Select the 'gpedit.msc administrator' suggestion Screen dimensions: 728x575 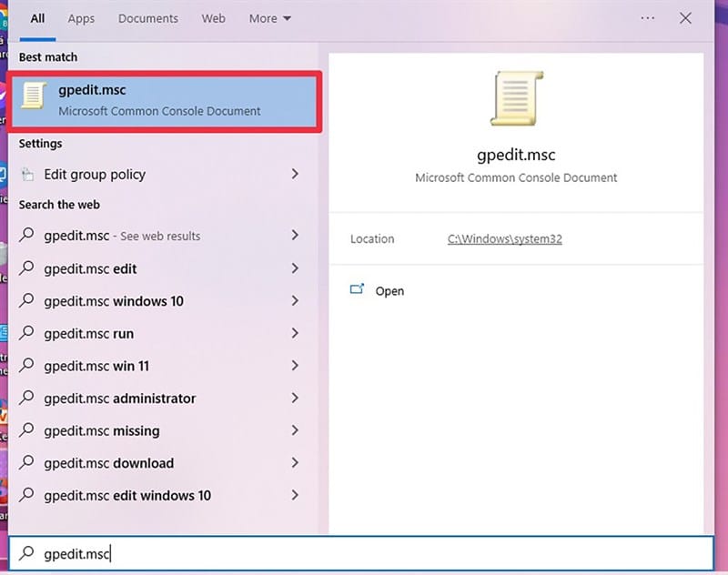(x=165, y=398)
